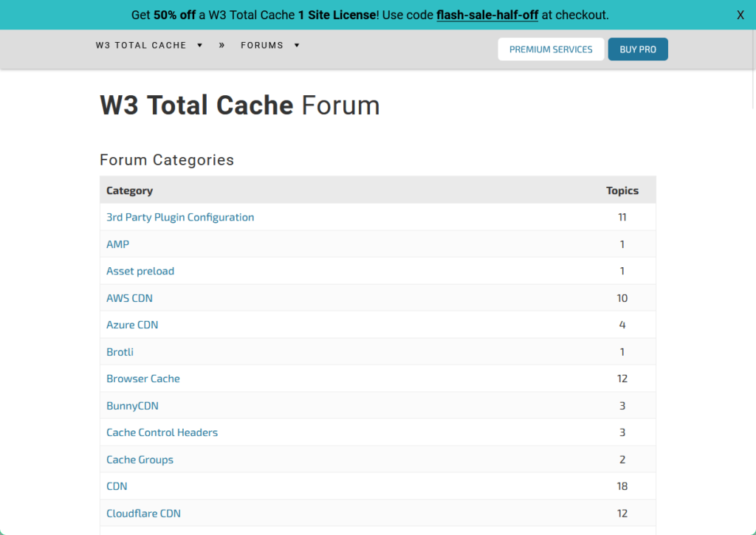Select topic count 10 in AWS CDN row

622,298
